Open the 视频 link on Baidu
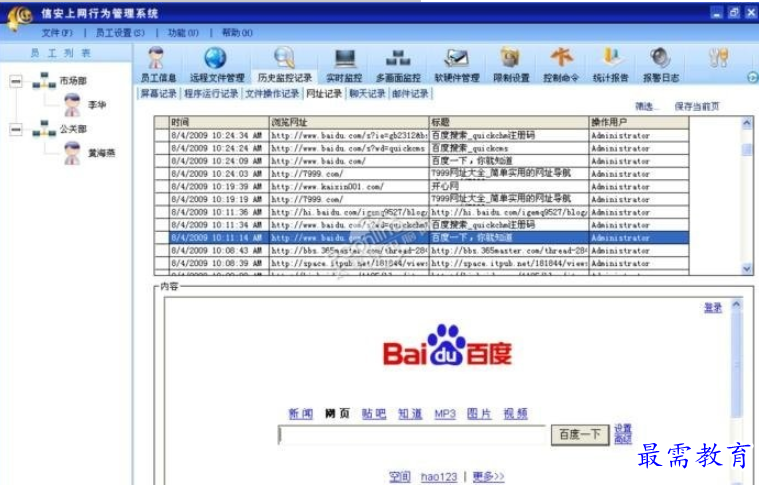 516,414
